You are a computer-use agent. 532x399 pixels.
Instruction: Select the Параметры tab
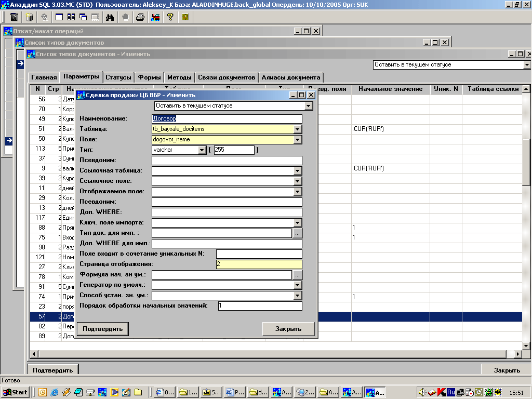tap(81, 76)
